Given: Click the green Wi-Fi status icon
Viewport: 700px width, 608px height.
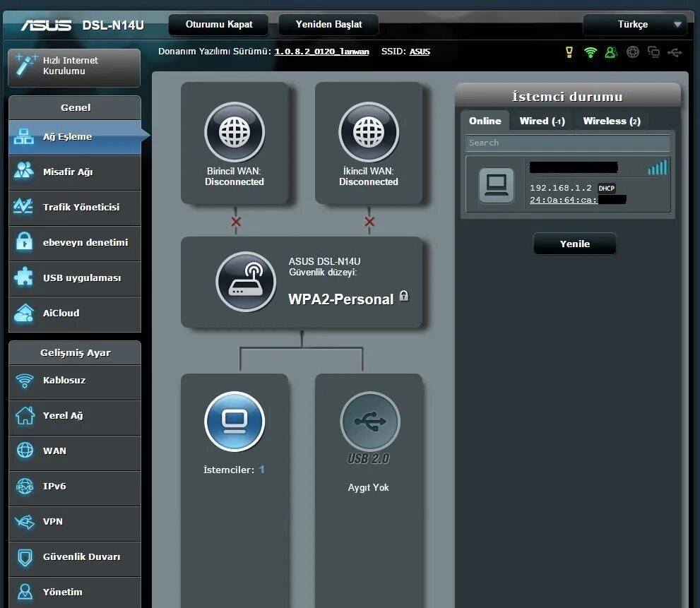Looking at the screenshot, I should coord(591,52).
